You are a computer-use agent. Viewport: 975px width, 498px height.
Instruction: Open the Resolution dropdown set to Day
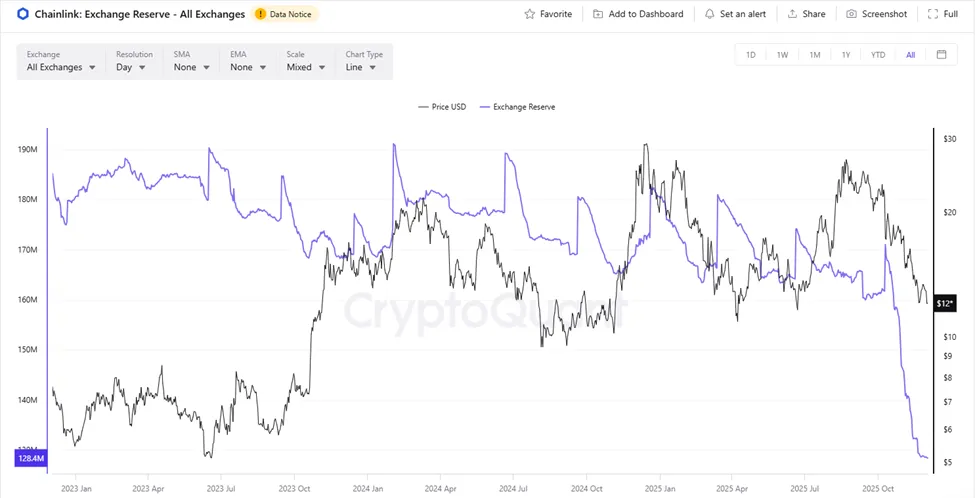[131, 67]
